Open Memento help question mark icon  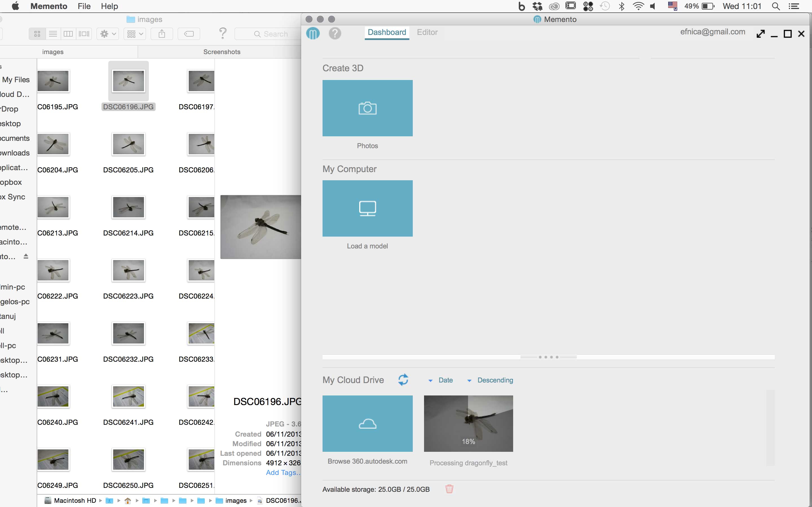pyautogui.click(x=335, y=33)
